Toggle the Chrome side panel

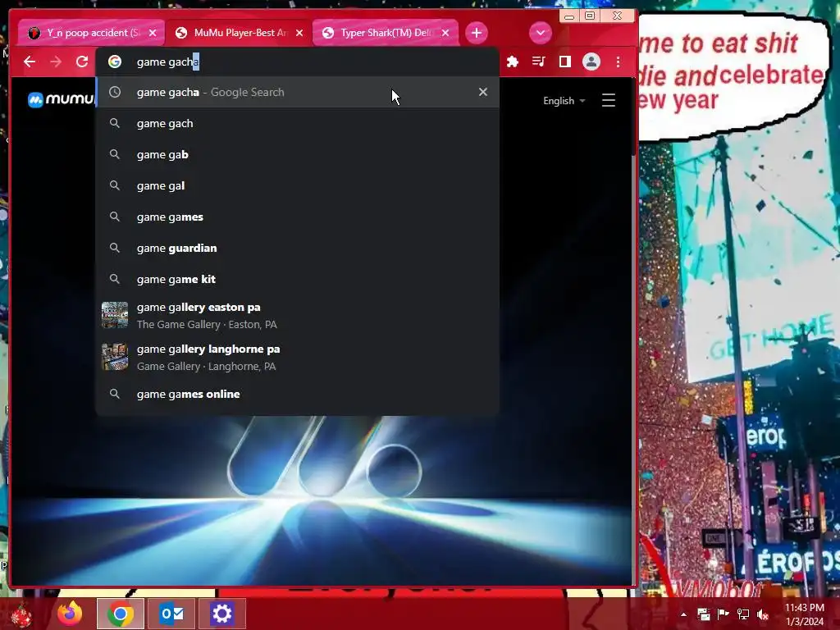[564, 62]
